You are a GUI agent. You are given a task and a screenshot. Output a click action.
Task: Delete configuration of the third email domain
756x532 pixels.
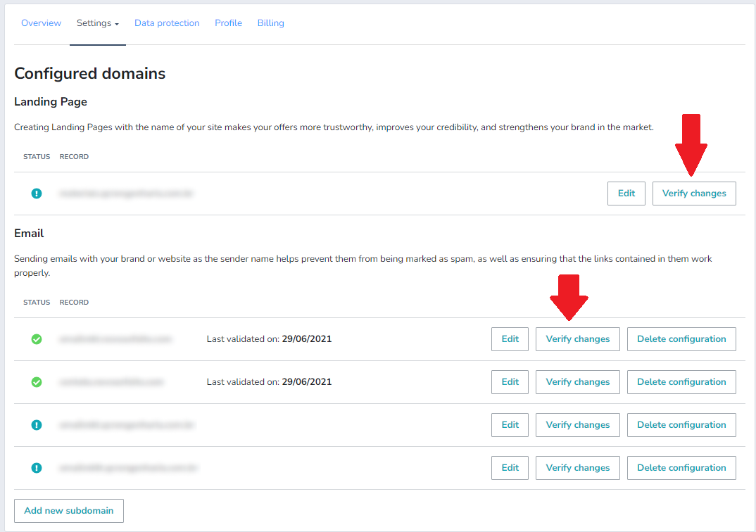tap(681, 425)
